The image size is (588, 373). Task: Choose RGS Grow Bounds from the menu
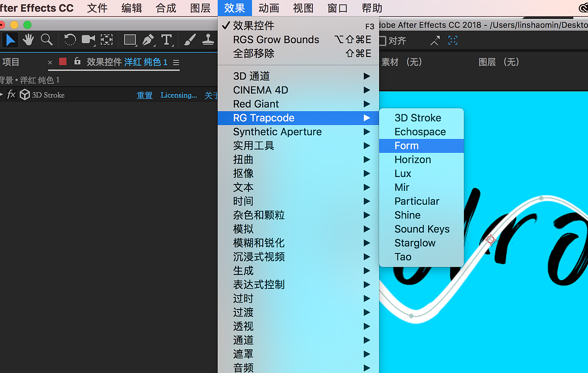click(299, 40)
